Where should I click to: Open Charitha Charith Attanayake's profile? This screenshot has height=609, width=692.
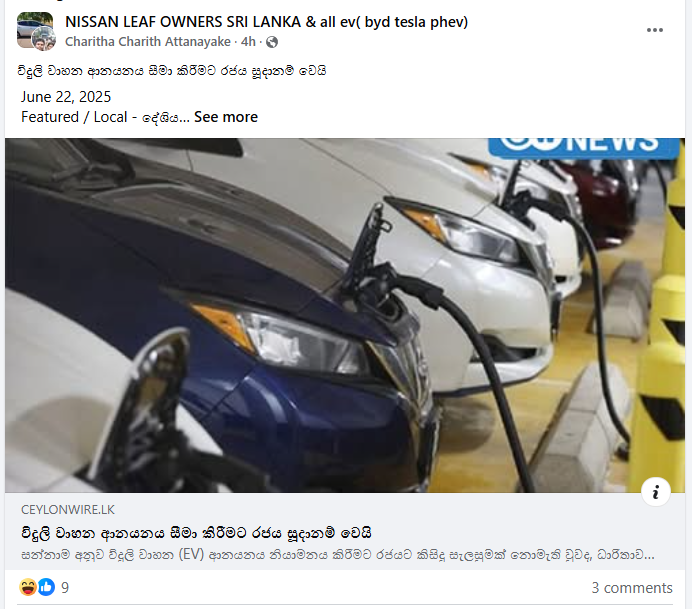[x=148, y=41]
